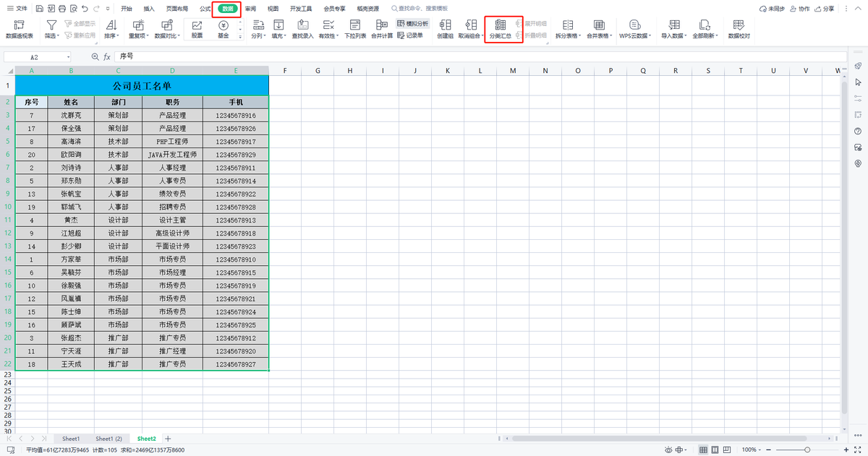Expand the 重复项 dropdown
This screenshot has height=456, width=868.
(147, 36)
